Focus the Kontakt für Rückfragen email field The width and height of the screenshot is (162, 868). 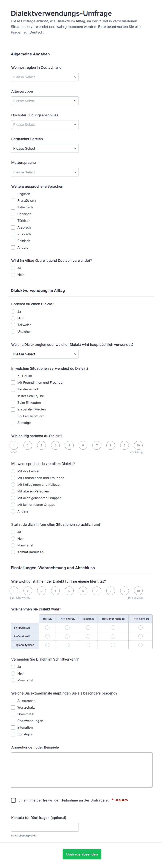coord(45,827)
